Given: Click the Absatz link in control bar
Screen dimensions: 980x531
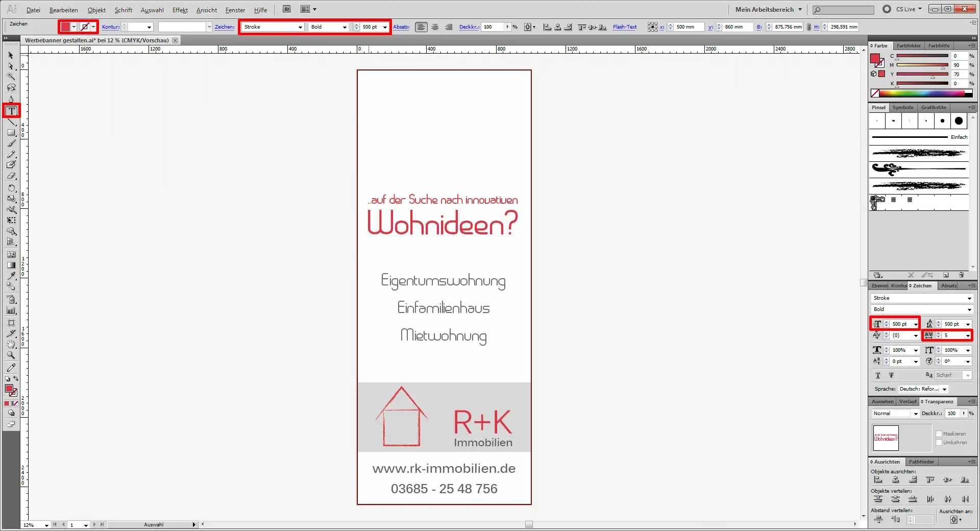Looking at the screenshot, I should pyautogui.click(x=401, y=27).
